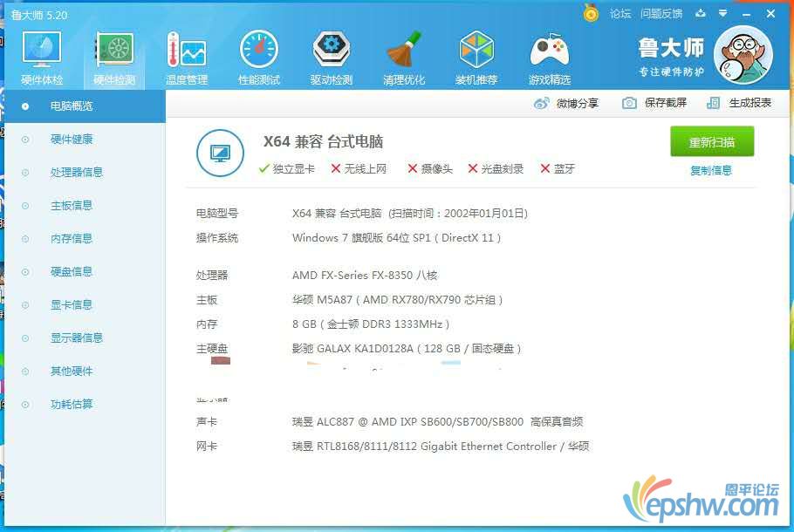The width and height of the screenshot is (794, 532).
Task: Click 复制信息 copy info link
Action: pyautogui.click(x=711, y=171)
